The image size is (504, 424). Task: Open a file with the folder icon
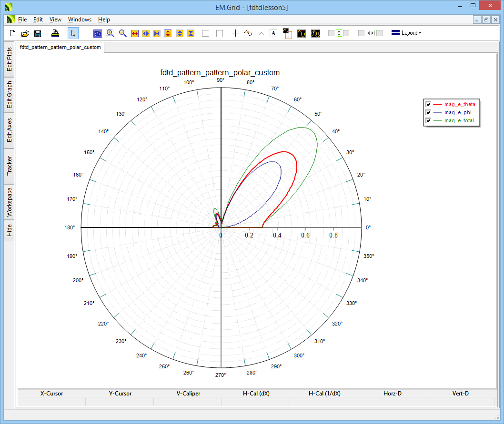coord(25,33)
